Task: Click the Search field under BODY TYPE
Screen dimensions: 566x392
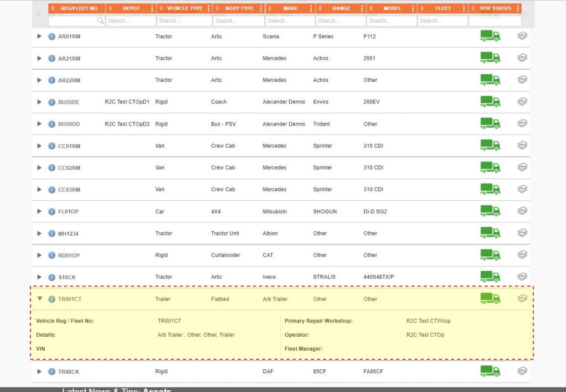Action: (238, 20)
